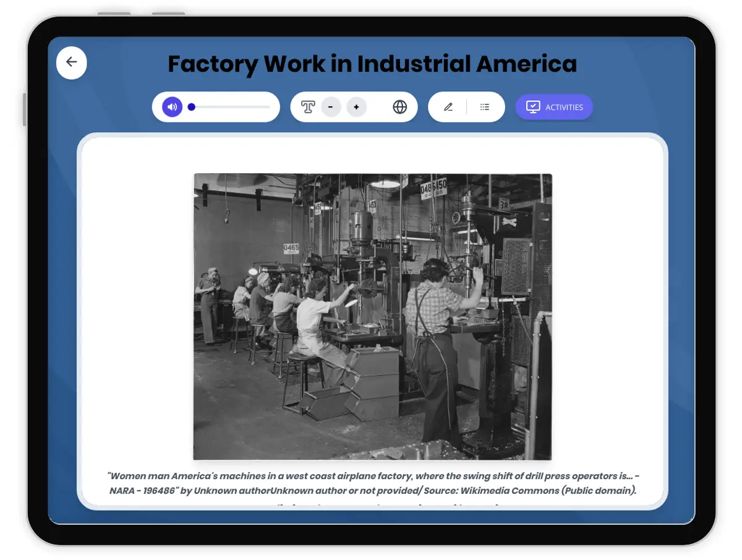Screen dimensions: 742x560
Task: Go back using the arrow button
Action: pyautogui.click(x=72, y=62)
